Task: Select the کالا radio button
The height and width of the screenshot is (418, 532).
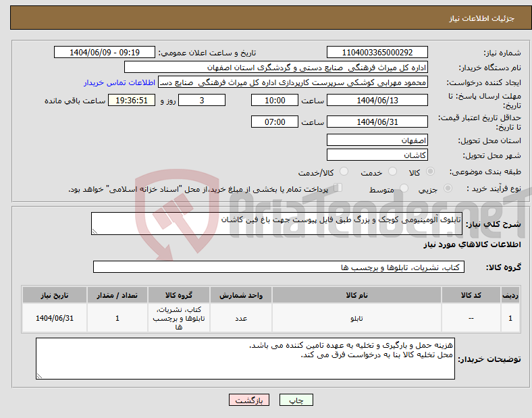Action: point(430,172)
